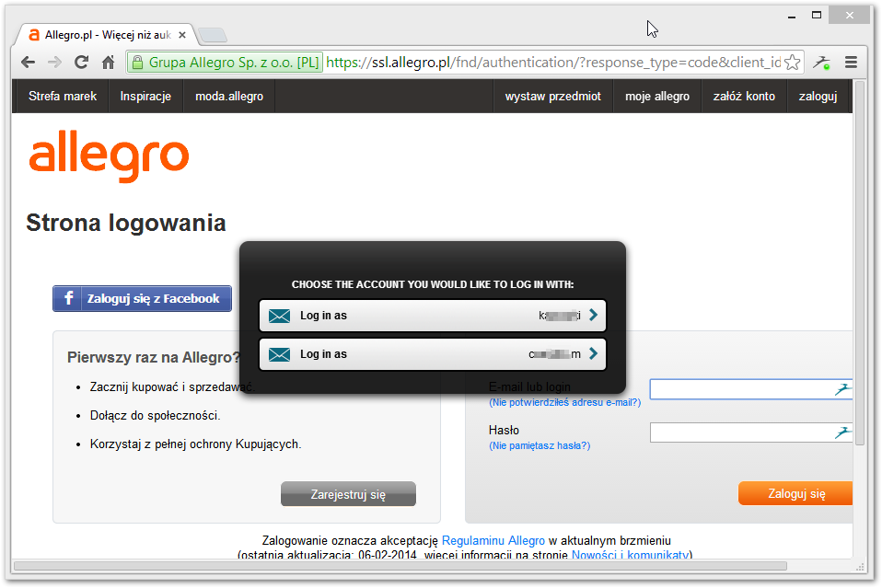Click the orange Zaloguj się button
This screenshot has height=588, width=882.
tap(795, 493)
